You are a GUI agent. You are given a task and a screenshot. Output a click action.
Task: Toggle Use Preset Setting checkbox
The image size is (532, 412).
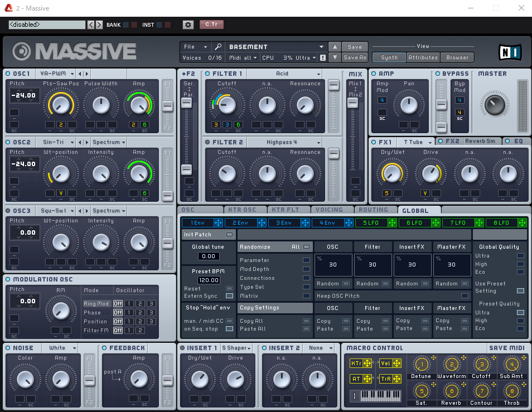520,290
